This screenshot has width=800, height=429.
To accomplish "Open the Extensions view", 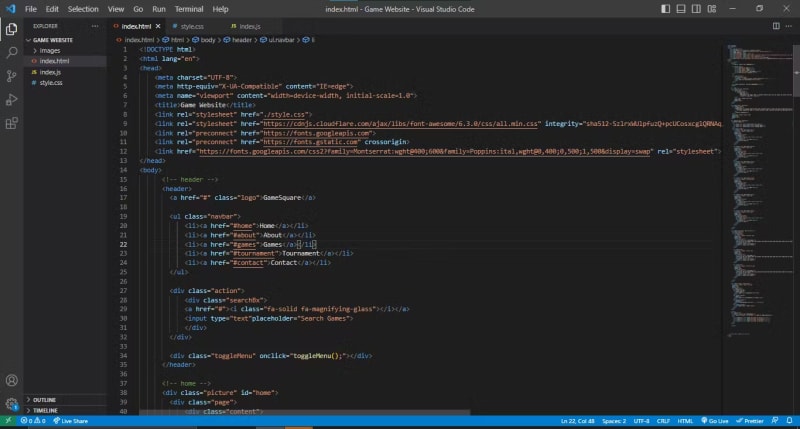I will (11, 123).
